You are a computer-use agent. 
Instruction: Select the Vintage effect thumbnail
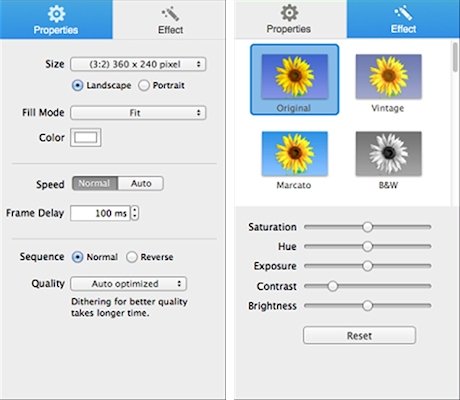point(388,77)
